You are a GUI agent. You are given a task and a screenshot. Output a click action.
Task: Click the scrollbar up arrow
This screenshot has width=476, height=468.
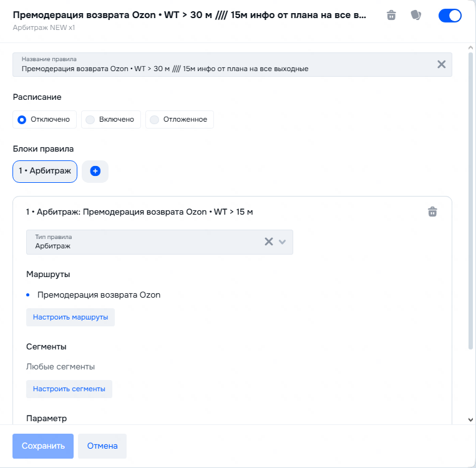click(x=471, y=48)
